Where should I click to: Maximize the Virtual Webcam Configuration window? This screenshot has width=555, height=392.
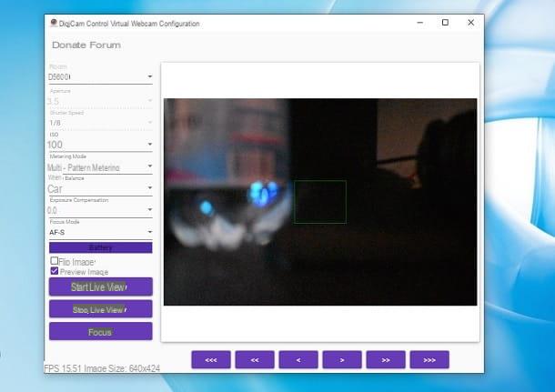coord(445,23)
